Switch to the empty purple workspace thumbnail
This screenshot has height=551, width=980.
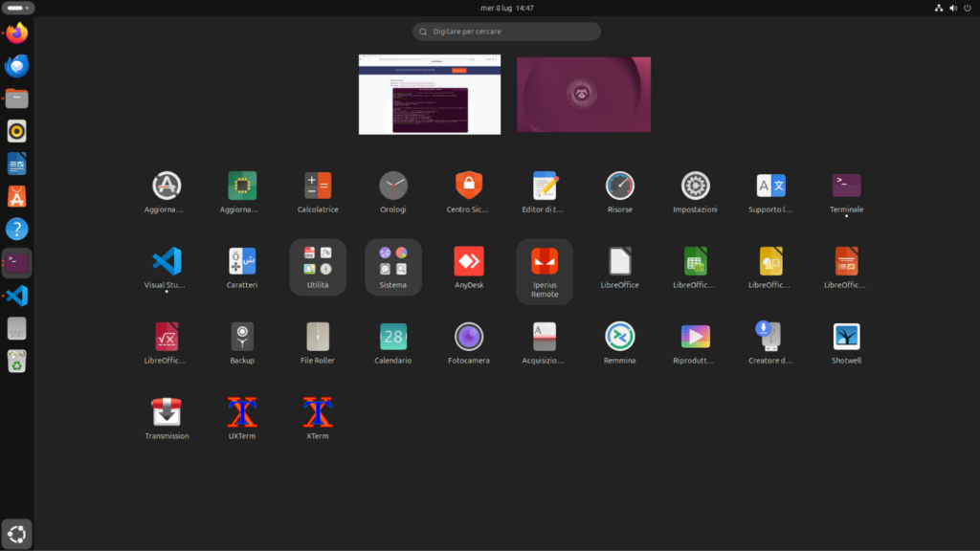[584, 95]
